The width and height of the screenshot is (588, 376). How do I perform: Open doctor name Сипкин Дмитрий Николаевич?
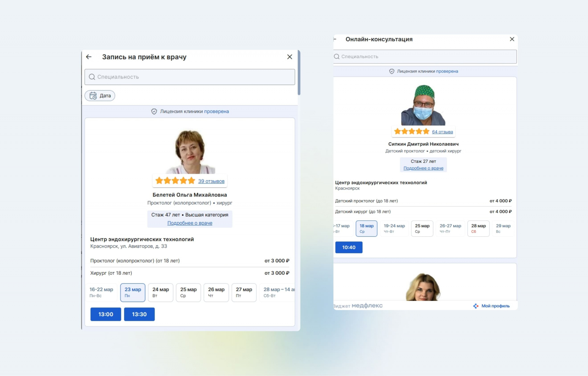pos(424,144)
